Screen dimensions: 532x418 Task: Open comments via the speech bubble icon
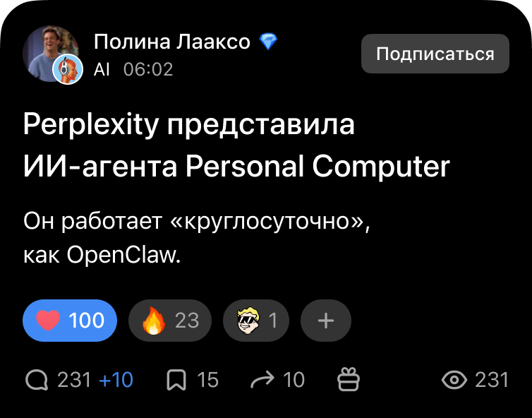click(x=36, y=380)
